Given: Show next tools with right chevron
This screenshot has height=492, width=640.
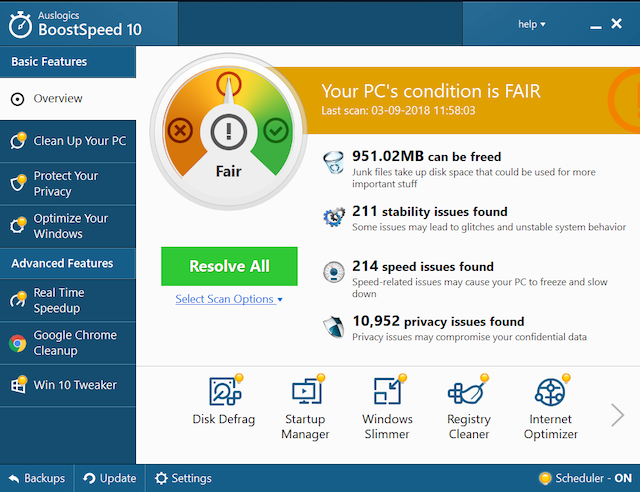Looking at the screenshot, I should pos(618,415).
